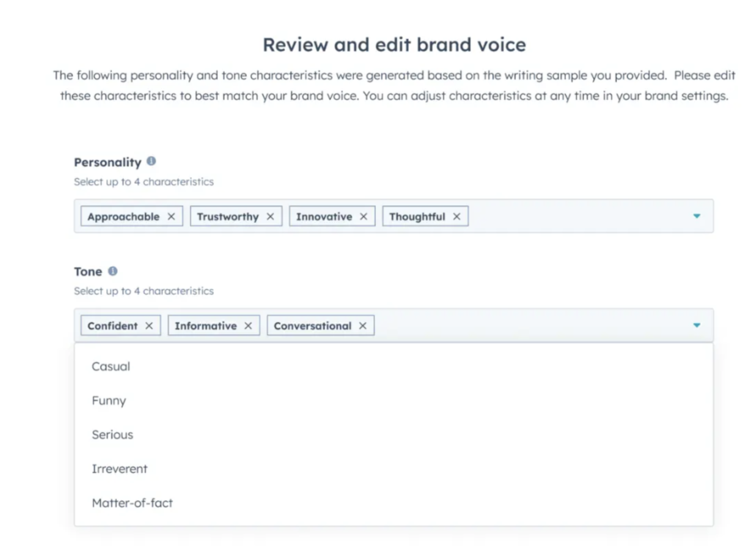Select Casual from tone options

click(x=111, y=367)
